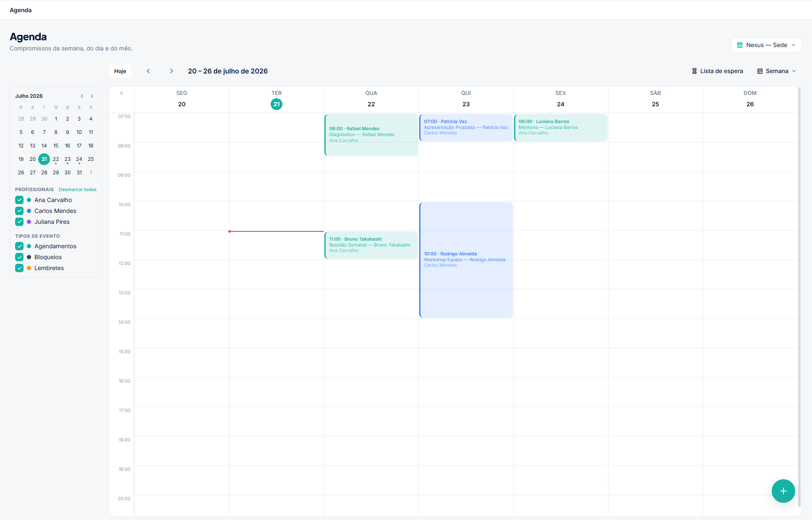Click the Ana Carvalho green color dot

click(29, 200)
